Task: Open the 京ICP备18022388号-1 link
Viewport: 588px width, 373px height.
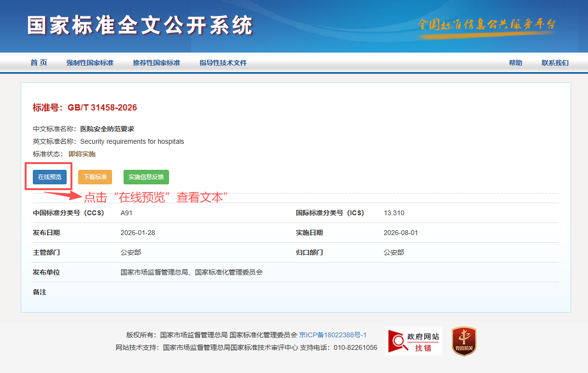Action: pos(333,335)
